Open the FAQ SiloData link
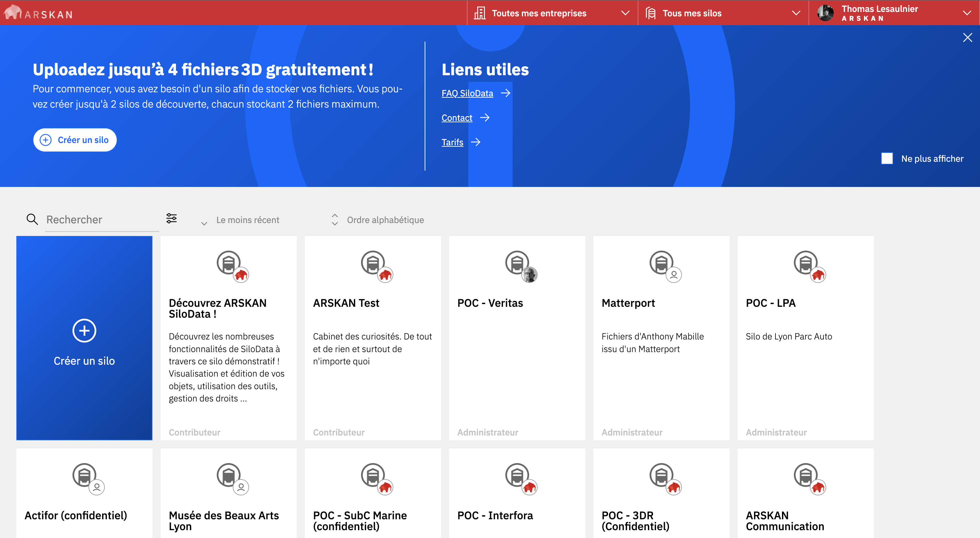Image resolution: width=980 pixels, height=538 pixels. [x=467, y=93]
